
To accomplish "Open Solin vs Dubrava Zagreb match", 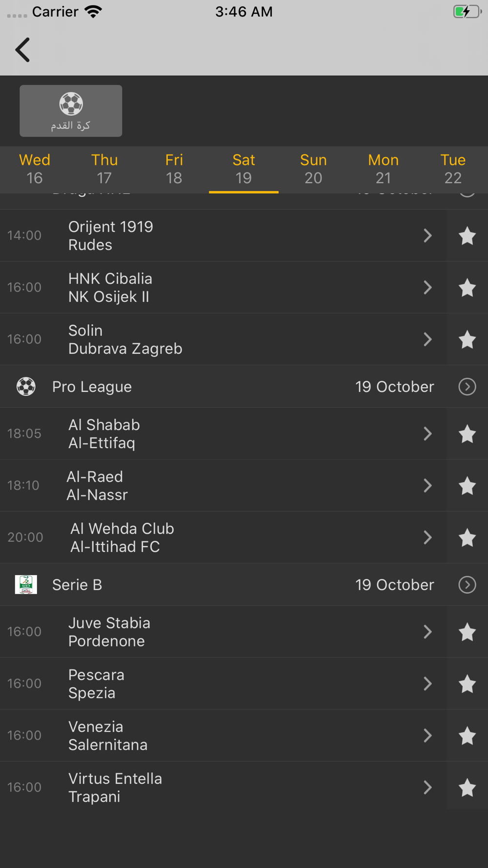I will click(220, 339).
